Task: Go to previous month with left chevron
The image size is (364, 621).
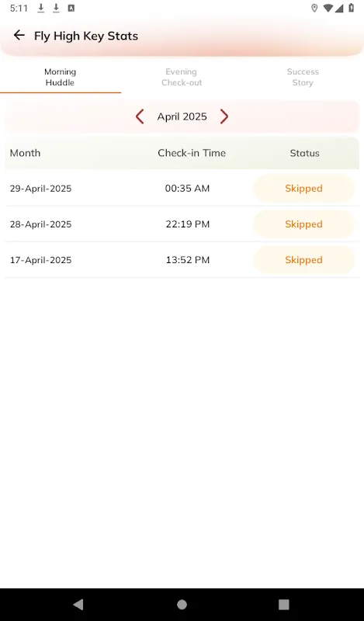Action: (140, 116)
